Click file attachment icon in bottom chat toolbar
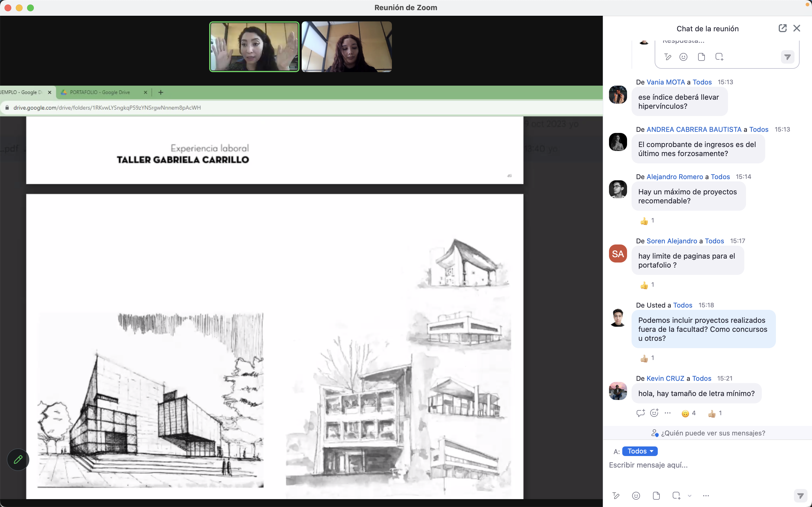 (x=656, y=496)
